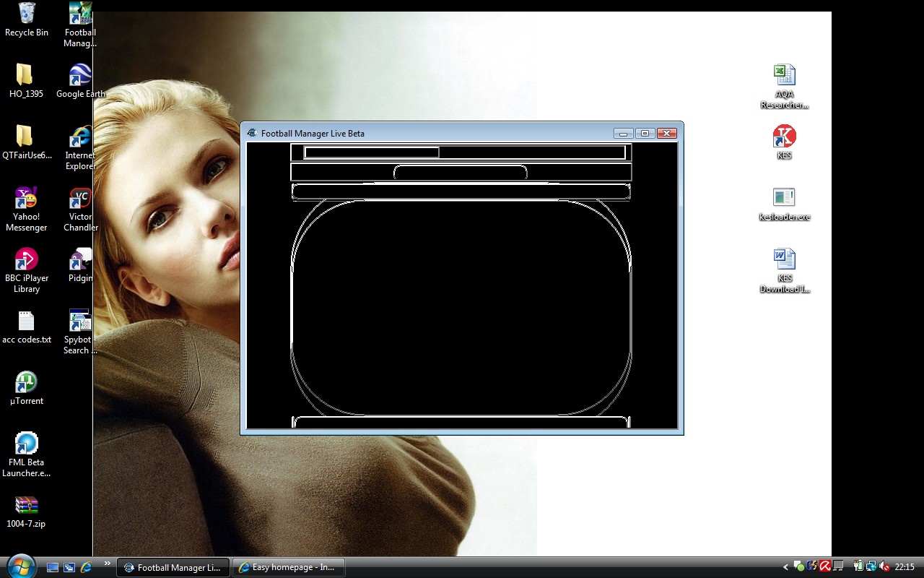Open the Windows Start menu orb

20,566
